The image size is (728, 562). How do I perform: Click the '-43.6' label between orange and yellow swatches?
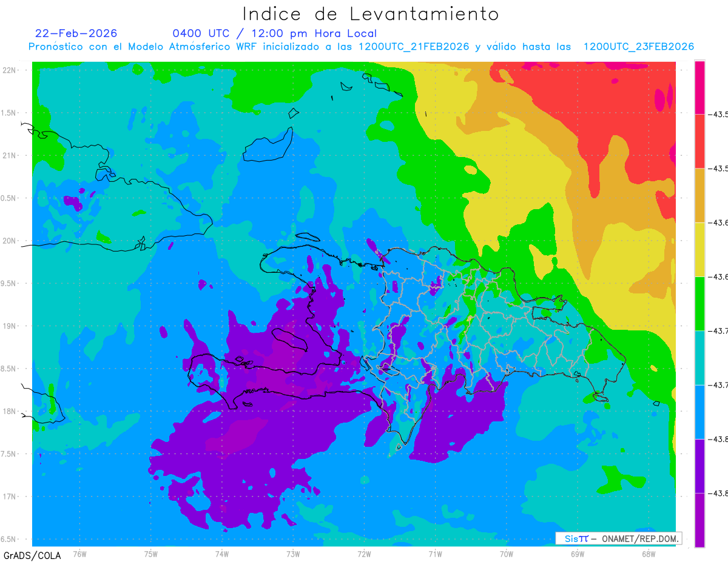[718, 222]
